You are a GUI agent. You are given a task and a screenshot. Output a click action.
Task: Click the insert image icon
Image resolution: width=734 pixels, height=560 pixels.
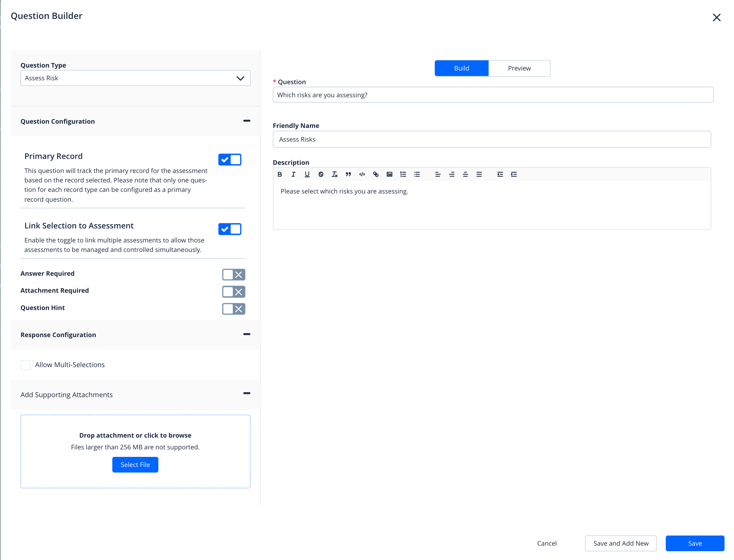click(x=389, y=174)
